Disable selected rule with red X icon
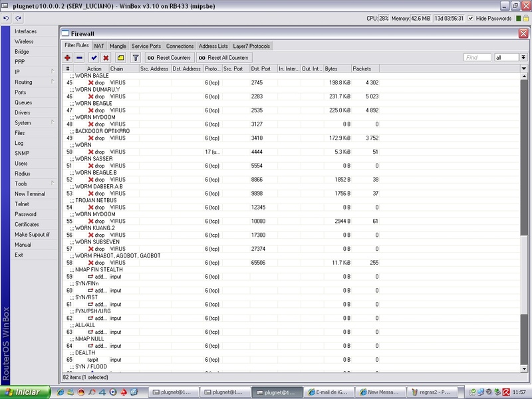 106,58
